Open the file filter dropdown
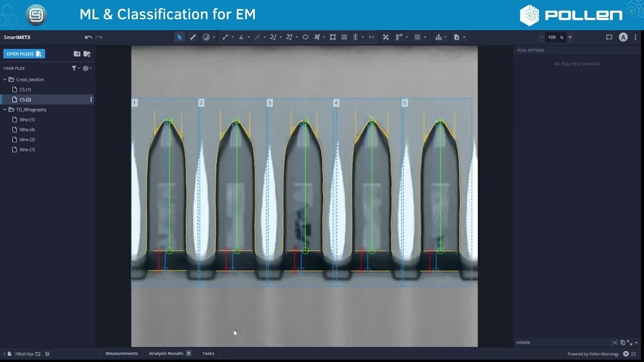The width and height of the screenshot is (644, 362). tap(75, 68)
